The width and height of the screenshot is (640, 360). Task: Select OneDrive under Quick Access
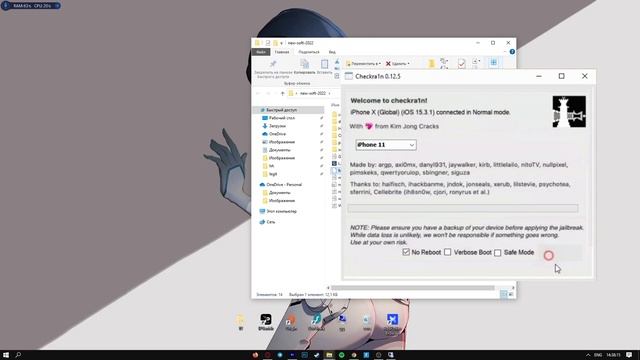277,134
